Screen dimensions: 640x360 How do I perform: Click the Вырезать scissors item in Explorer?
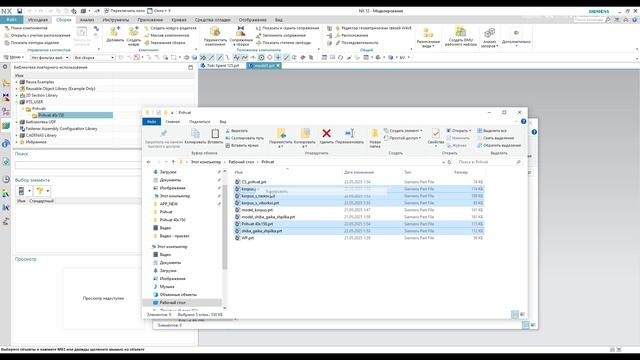[x=237, y=131]
